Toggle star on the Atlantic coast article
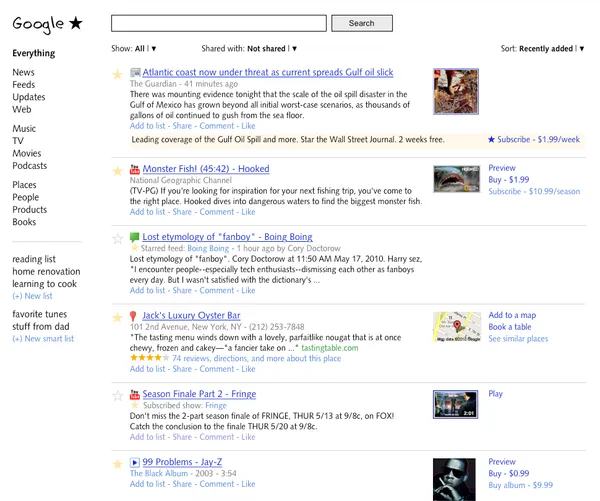The height and width of the screenshot is (501, 600). [x=117, y=74]
